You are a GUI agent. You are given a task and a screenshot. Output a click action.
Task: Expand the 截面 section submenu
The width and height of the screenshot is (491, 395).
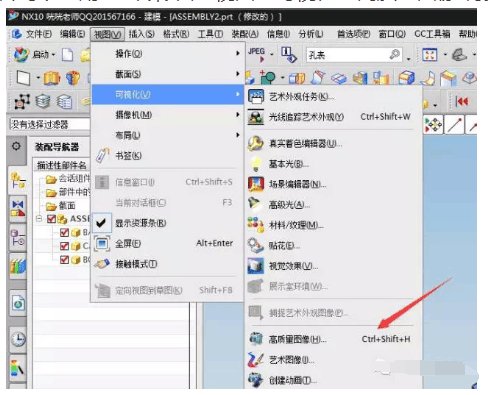click(x=168, y=74)
